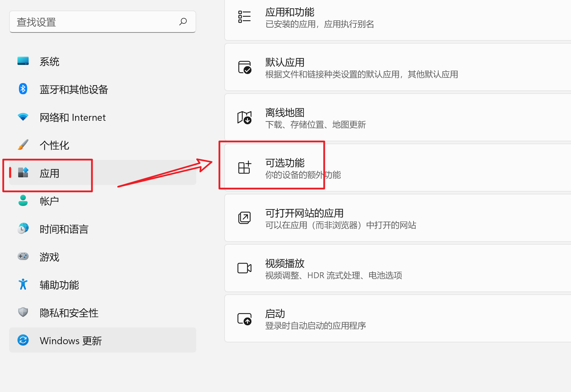Click the Windows 更新 refresh icon
Screen dimensions: 571x392
coord(23,340)
